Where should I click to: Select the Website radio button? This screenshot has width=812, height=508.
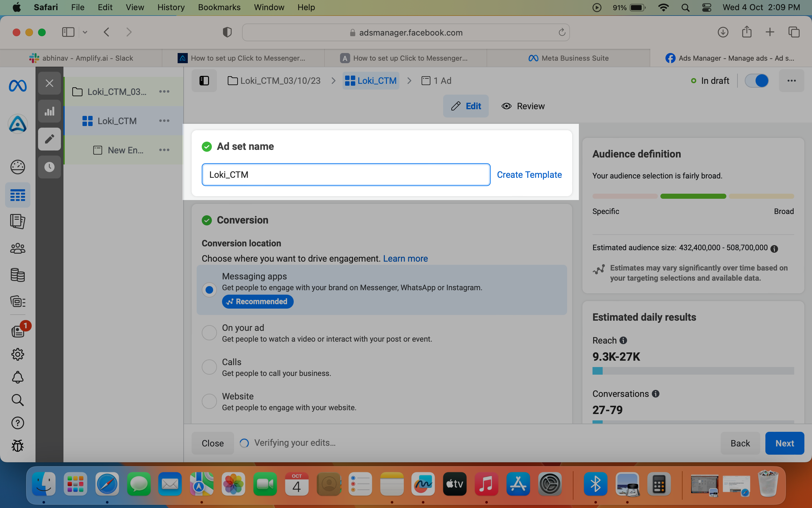pos(209,401)
